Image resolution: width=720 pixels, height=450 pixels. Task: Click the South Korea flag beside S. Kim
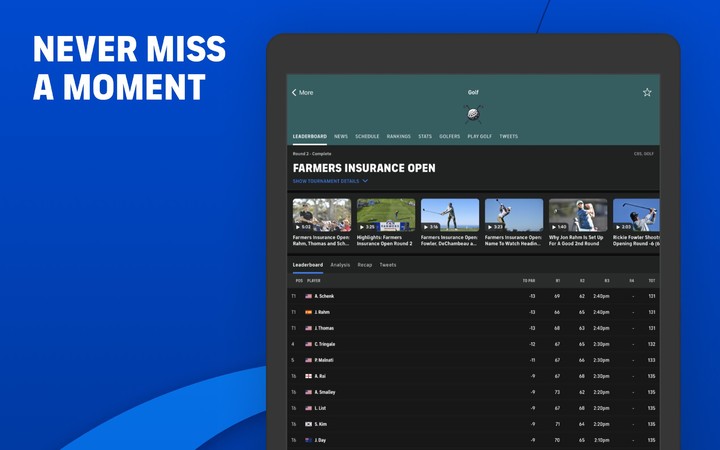coord(309,424)
